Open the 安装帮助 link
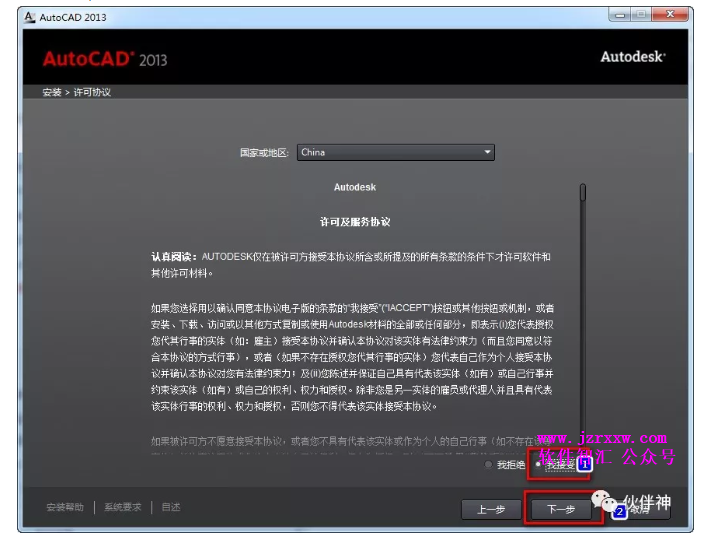Viewport: 713px width, 537px height. coord(65,507)
